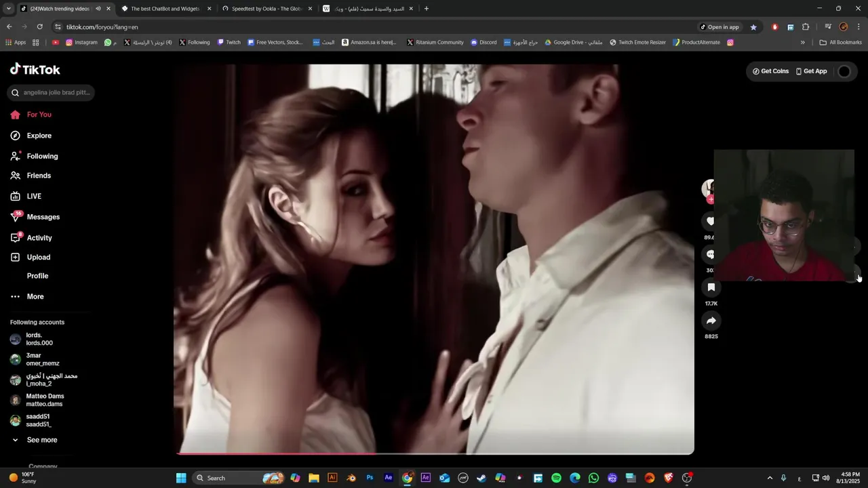Open profile avatar menu at top right

pos(844,71)
